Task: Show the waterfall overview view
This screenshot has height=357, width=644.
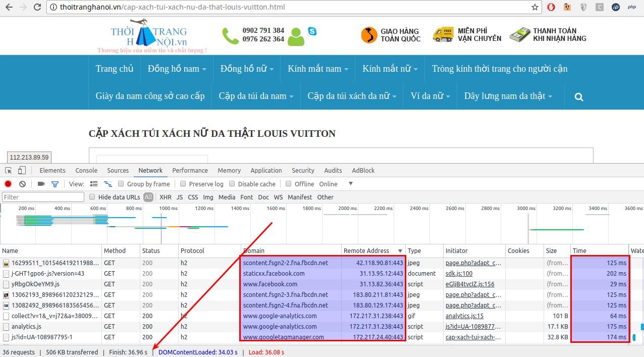Action: (108, 184)
